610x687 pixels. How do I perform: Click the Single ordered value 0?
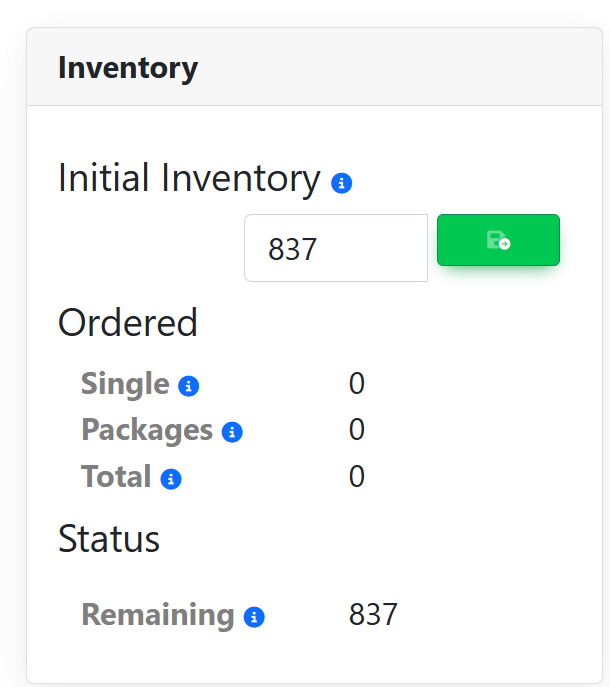pyautogui.click(x=357, y=384)
